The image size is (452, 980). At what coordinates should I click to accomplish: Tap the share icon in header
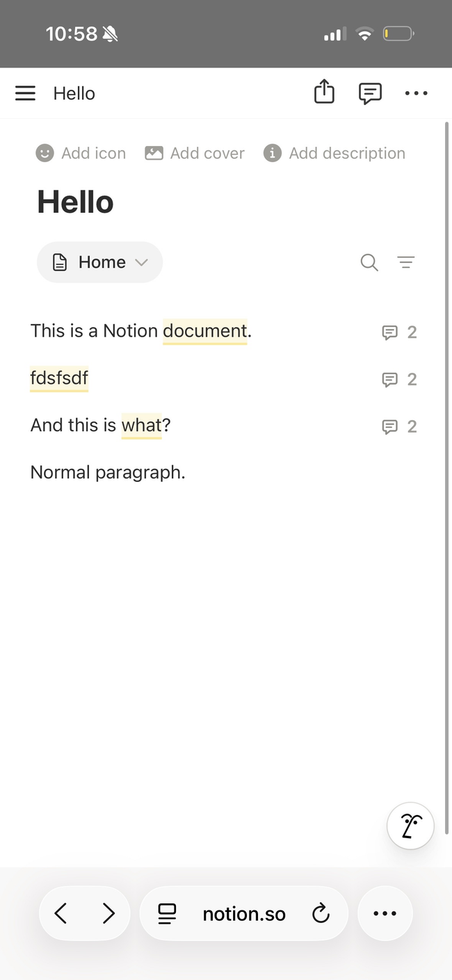coord(324,93)
